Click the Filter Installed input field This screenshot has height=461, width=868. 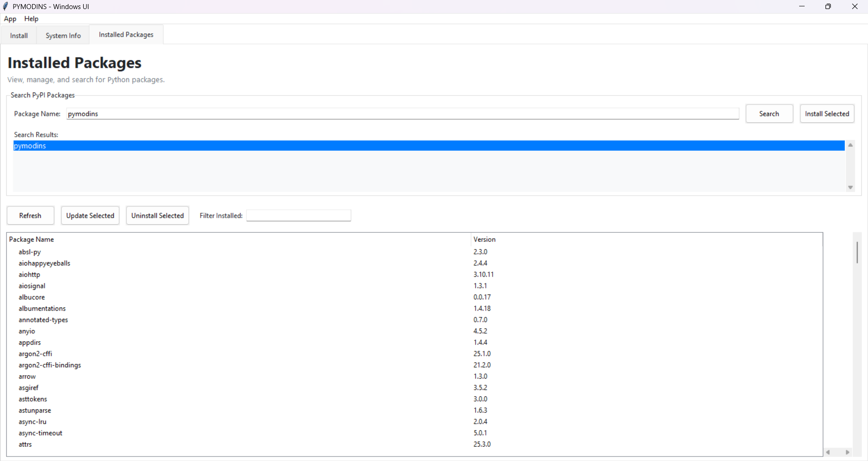pos(298,215)
